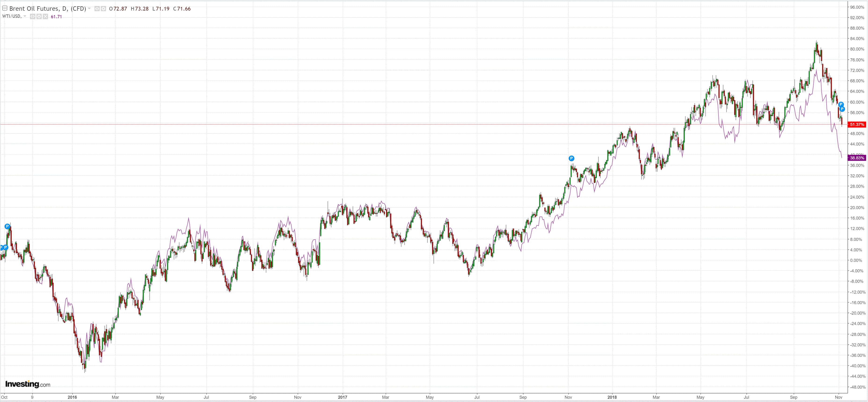Click the purple 38.83% WTI price label
868x402 pixels.
coord(857,158)
